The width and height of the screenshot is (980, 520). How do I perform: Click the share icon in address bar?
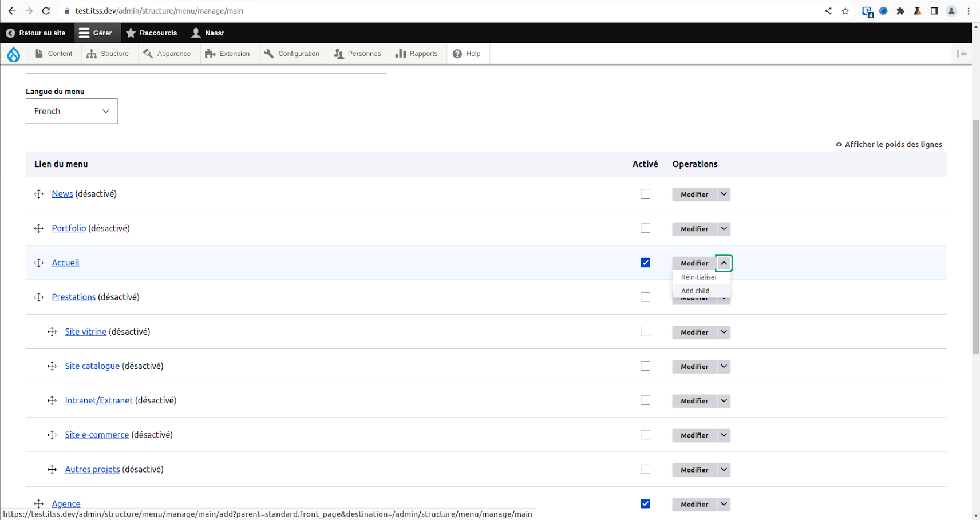pyautogui.click(x=828, y=11)
